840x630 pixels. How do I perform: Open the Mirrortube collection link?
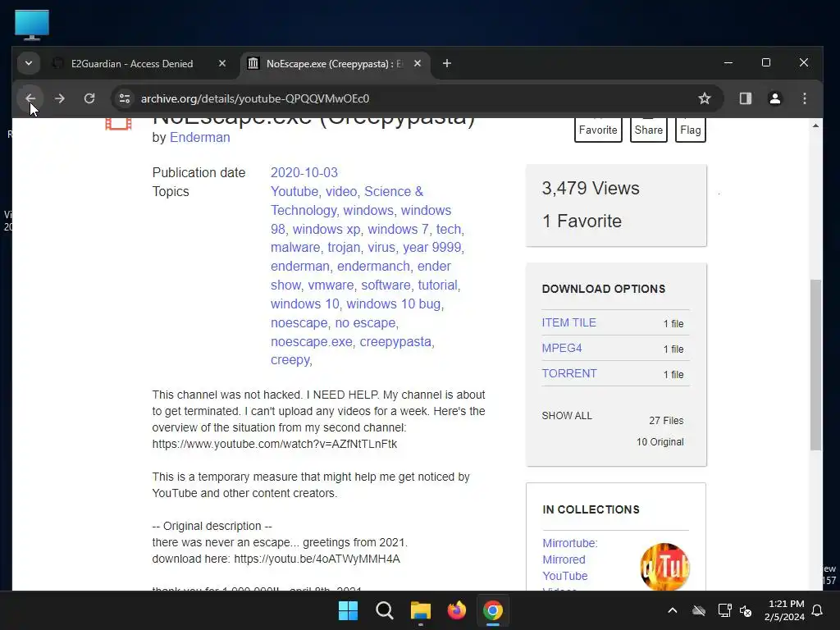[570, 559]
